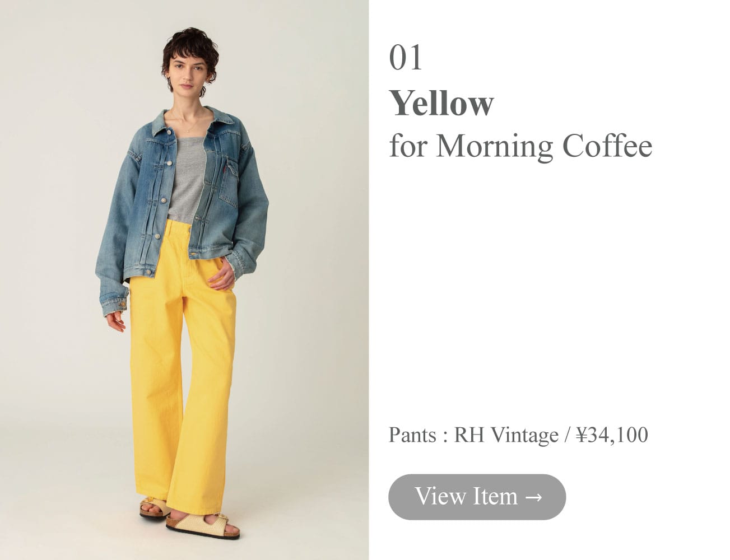Click the View Item button
Image resolution: width=730 pixels, height=560 pixels.
click(477, 497)
